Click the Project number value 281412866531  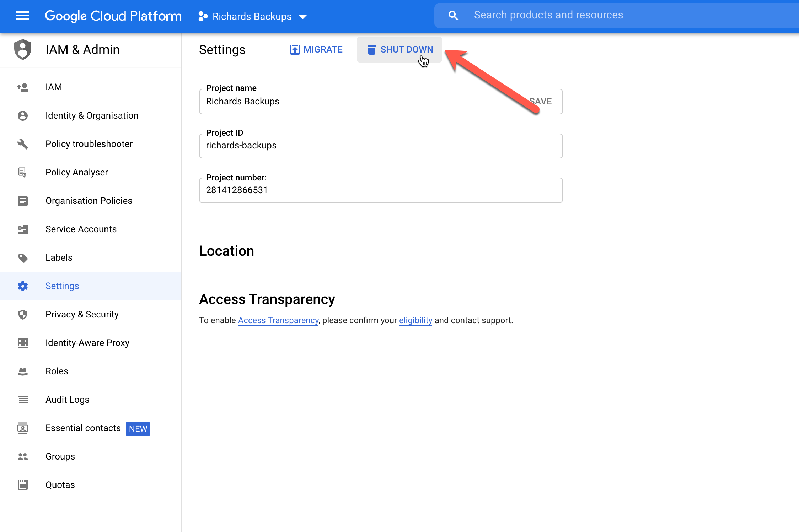point(237,190)
